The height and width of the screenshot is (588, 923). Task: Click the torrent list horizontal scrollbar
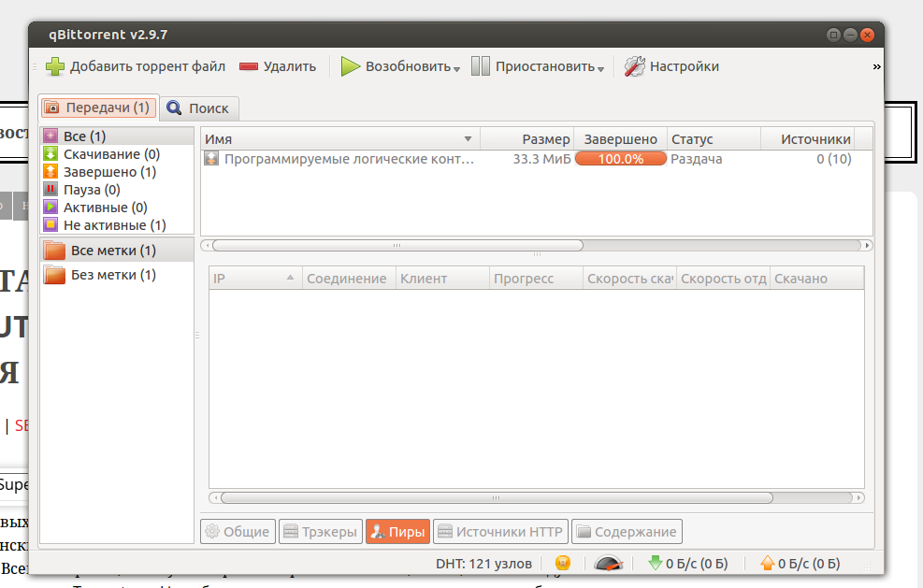(x=397, y=245)
